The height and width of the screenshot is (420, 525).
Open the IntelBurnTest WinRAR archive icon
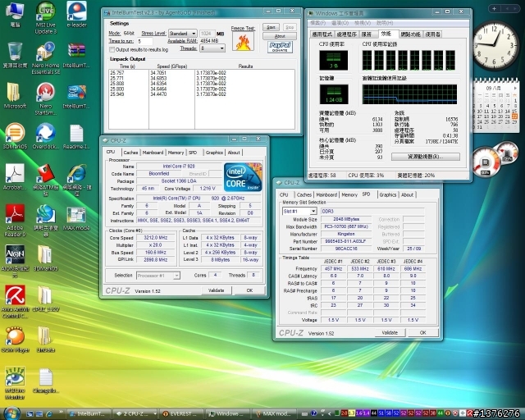coord(76,55)
